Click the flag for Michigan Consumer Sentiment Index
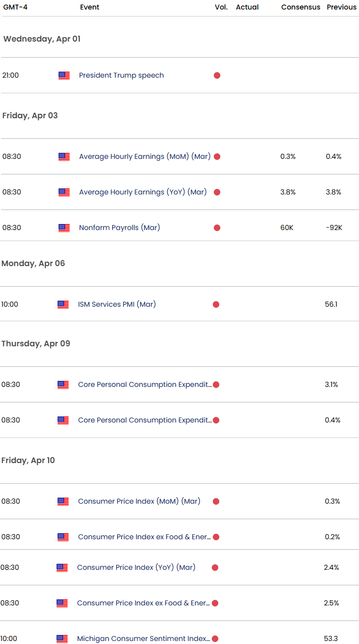 coord(62,639)
